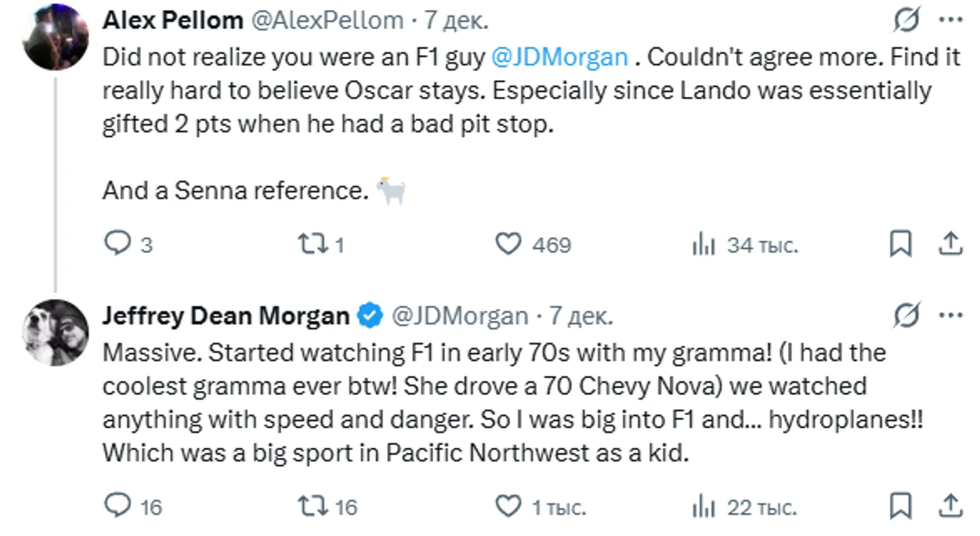Viewport: 980px width, 536px height.
Task: Bookmark Jeffrey Dean Morgan's tweet
Action: (900, 506)
